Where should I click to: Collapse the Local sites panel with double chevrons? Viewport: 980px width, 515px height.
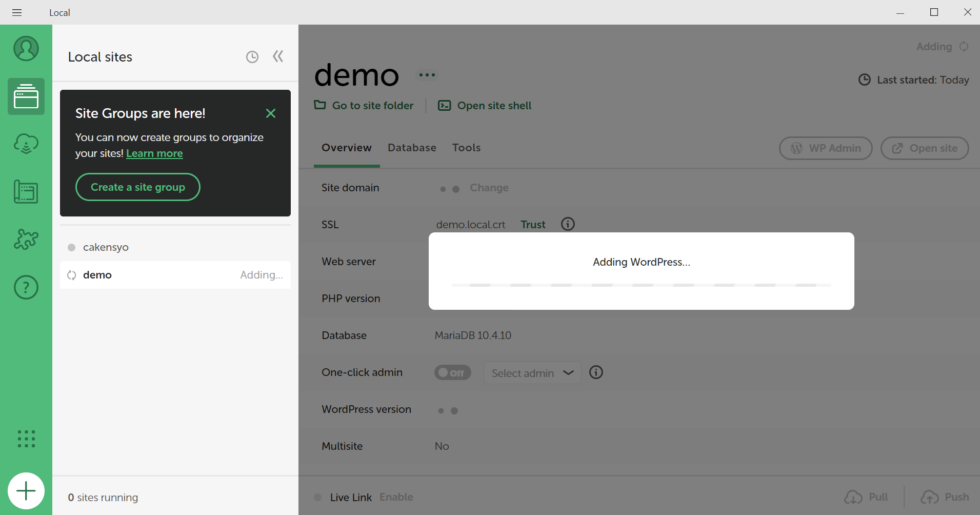277,56
